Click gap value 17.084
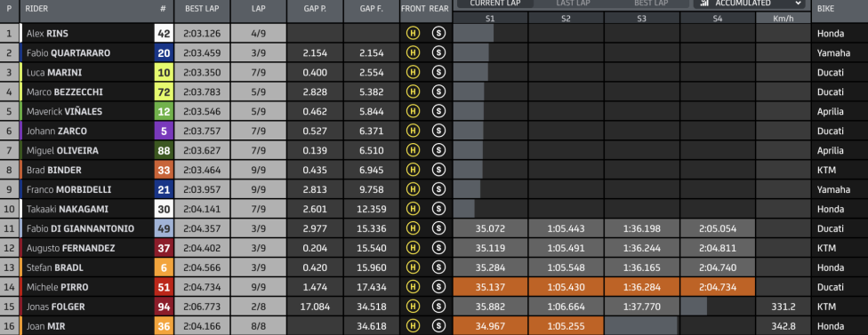The height and width of the screenshot is (335, 868). click(315, 307)
